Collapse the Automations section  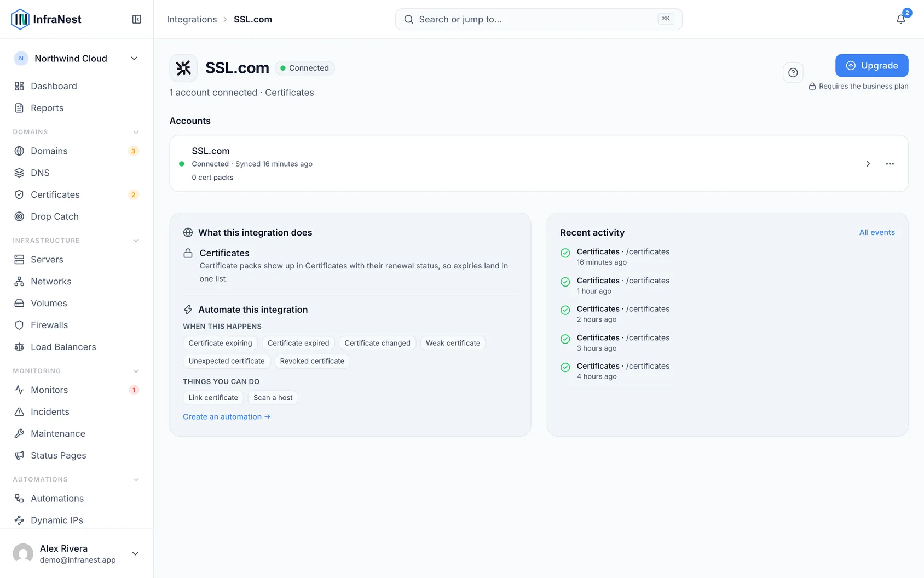pos(77,479)
